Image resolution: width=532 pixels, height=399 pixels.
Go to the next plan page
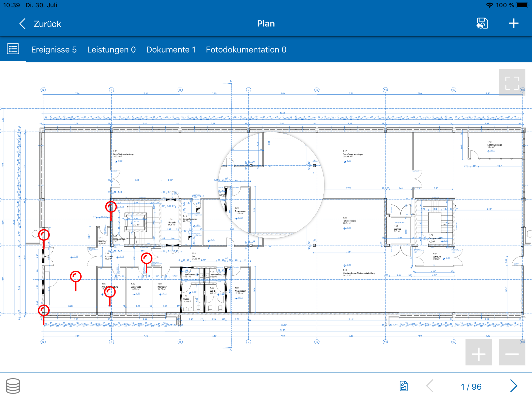point(513,386)
